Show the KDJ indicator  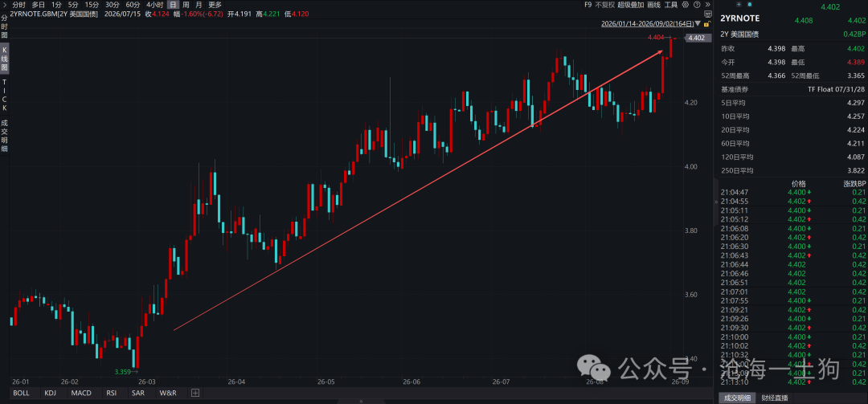pos(51,393)
